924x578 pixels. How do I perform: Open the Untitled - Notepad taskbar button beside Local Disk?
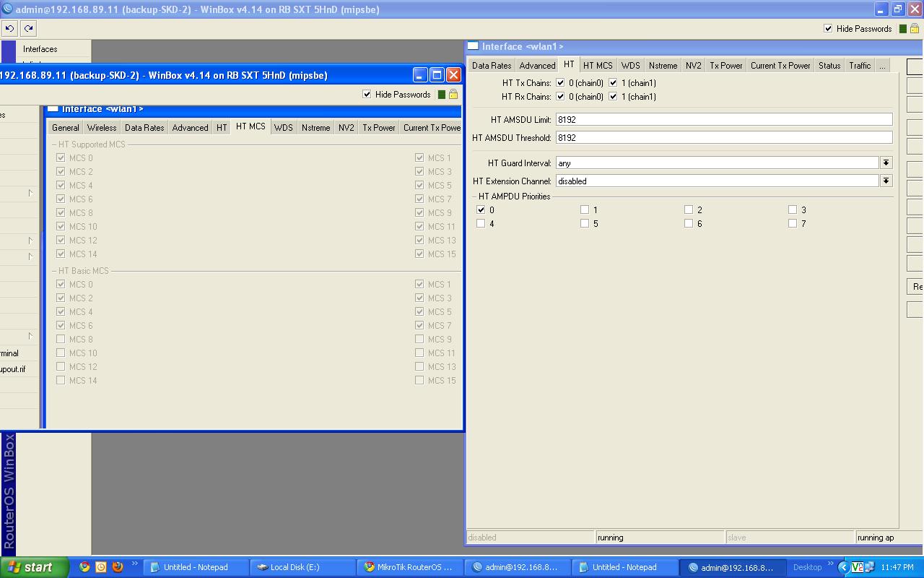197,567
